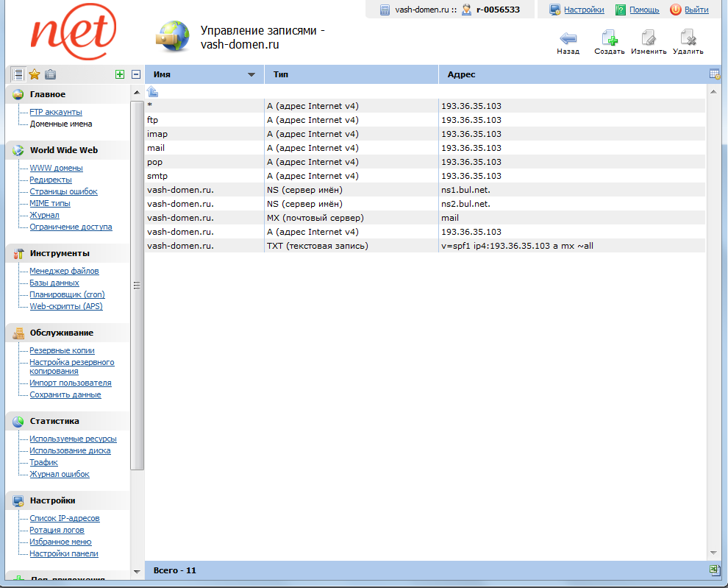
Task: Open the Помощь help link
Action: pyautogui.click(x=643, y=10)
